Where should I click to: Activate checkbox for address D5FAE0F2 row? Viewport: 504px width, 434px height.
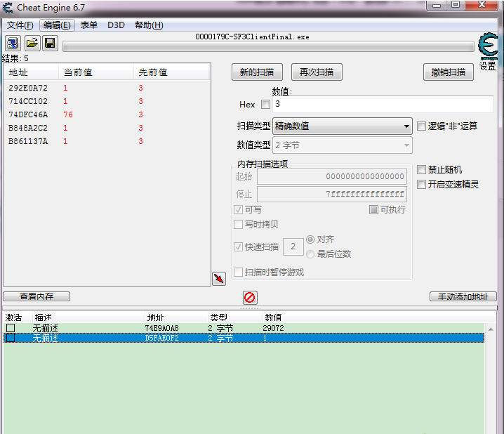[11, 338]
